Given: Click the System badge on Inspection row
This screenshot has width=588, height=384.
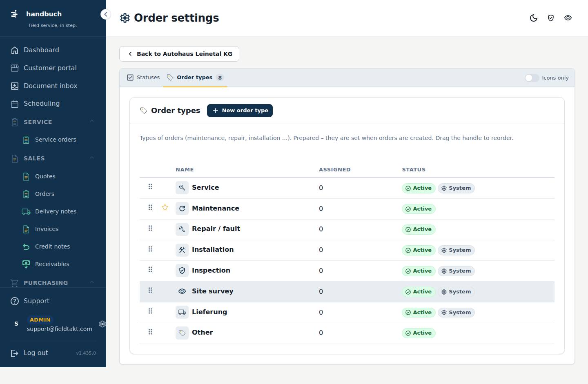Looking at the screenshot, I should [x=456, y=271].
